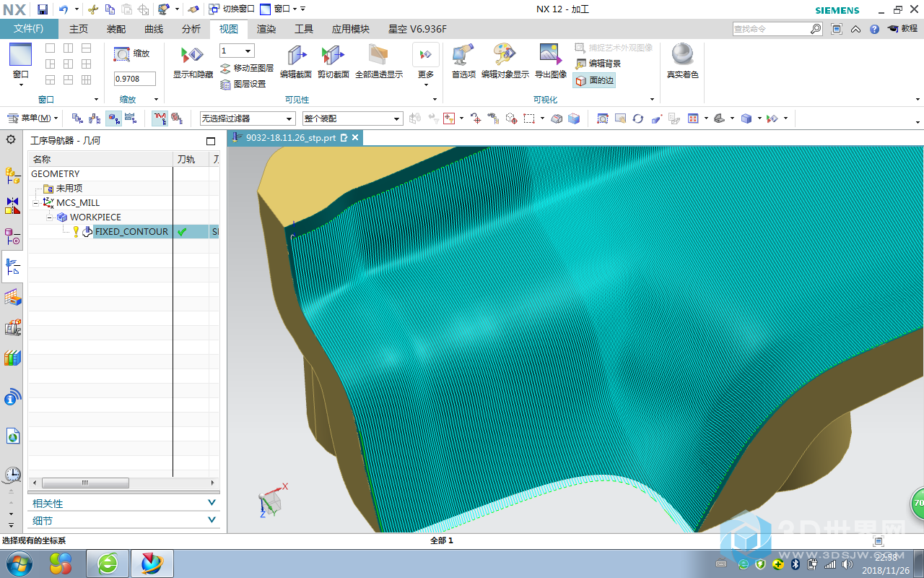Switch to the Home (主页) tab
The image size is (924, 578).
click(x=79, y=29)
